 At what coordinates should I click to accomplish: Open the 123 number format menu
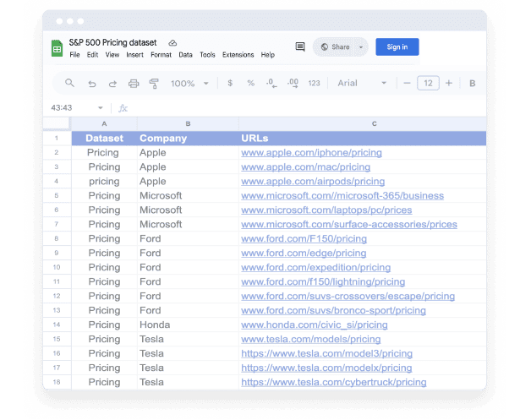(x=314, y=83)
